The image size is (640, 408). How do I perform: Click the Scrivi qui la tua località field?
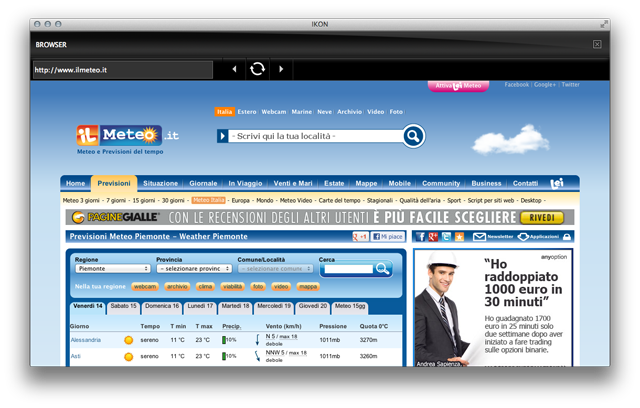pyautogui.click(x=316, y=136)
